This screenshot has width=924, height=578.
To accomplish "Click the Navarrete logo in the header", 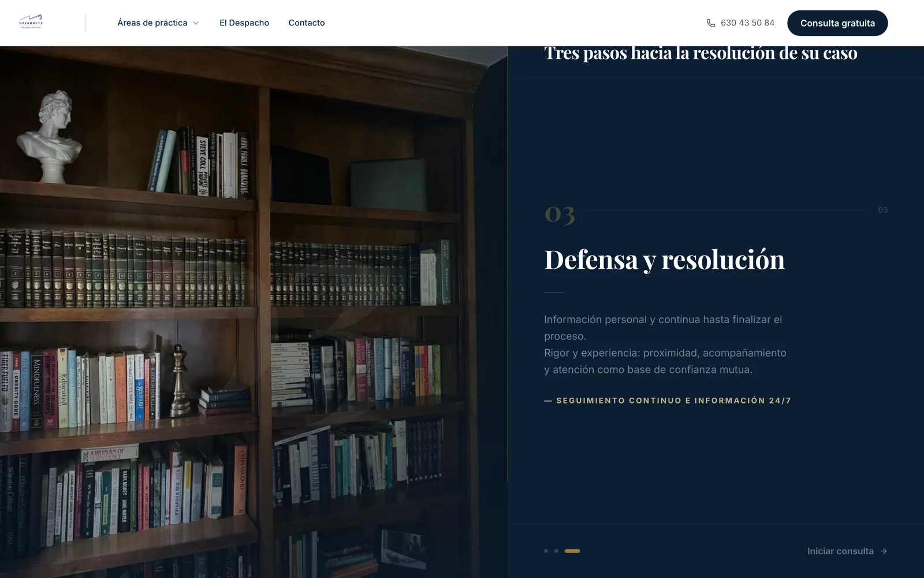I will [x=31, y=22].
